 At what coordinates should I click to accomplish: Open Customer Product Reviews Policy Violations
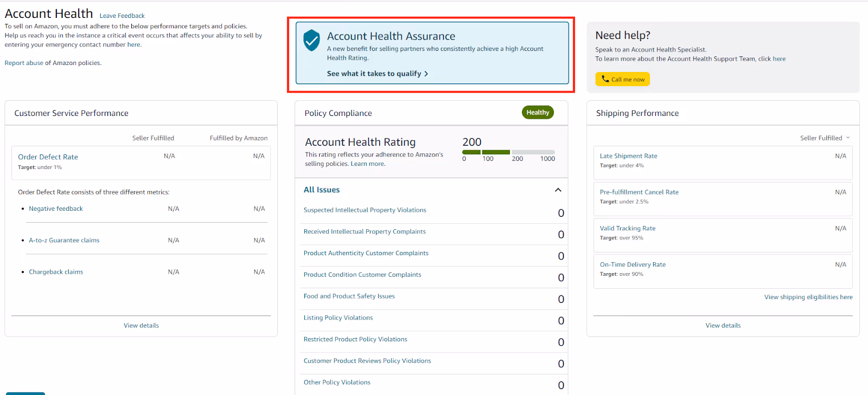coord(367,361)
